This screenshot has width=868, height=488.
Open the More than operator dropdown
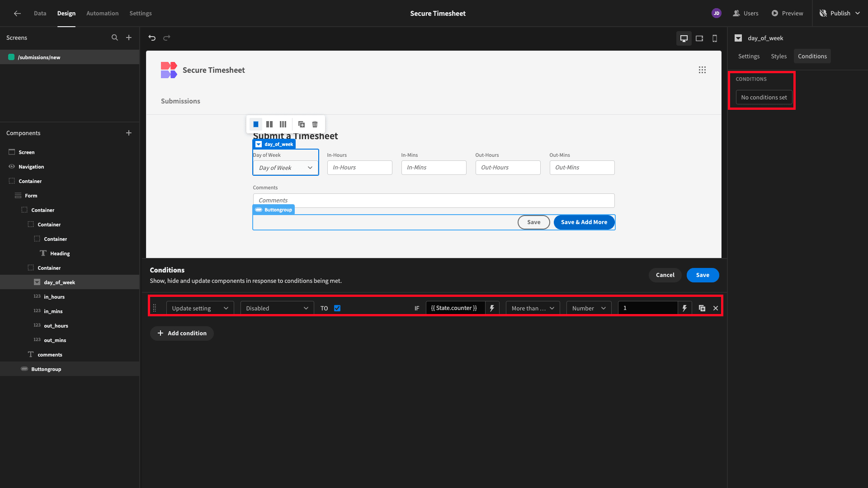tap(533, 308)
